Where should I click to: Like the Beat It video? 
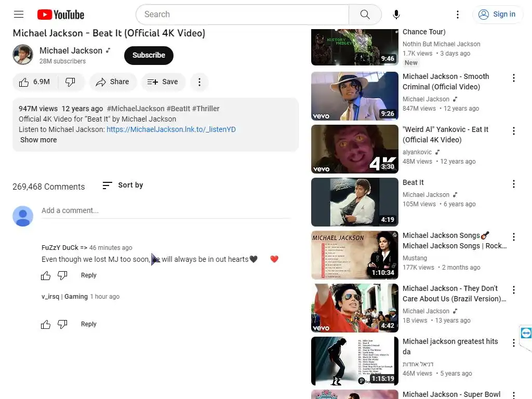tap(35, 82)
